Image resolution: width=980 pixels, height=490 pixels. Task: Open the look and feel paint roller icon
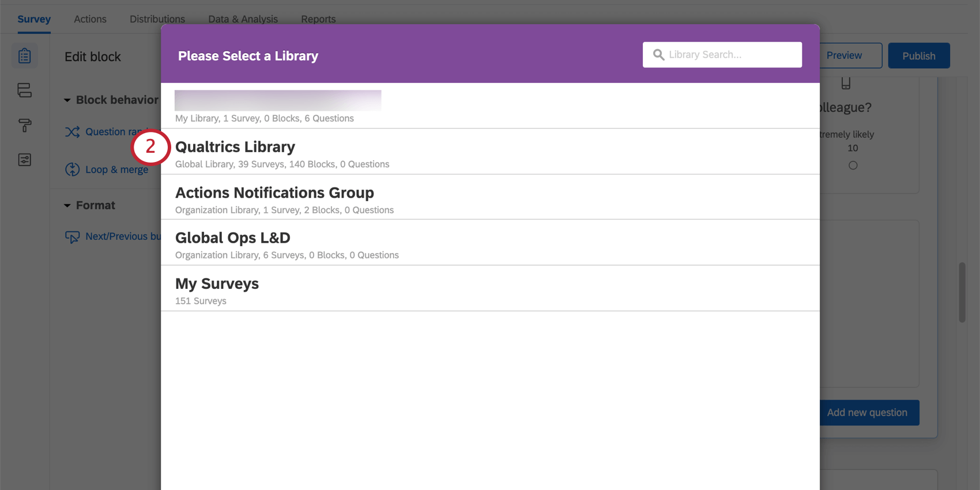[24, 125]
